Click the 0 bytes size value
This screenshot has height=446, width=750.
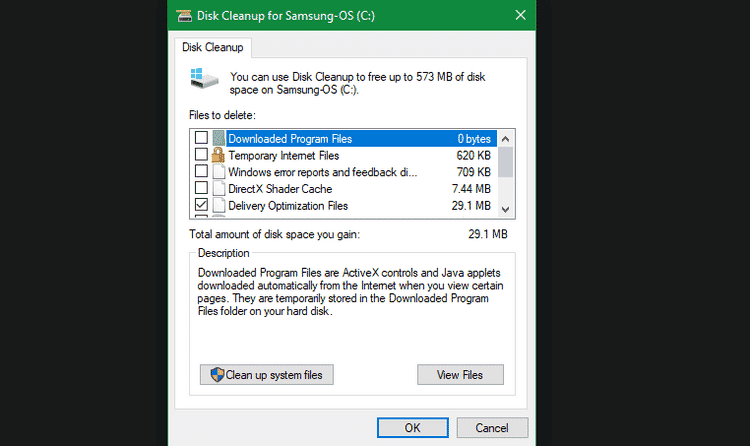(474, 139)
